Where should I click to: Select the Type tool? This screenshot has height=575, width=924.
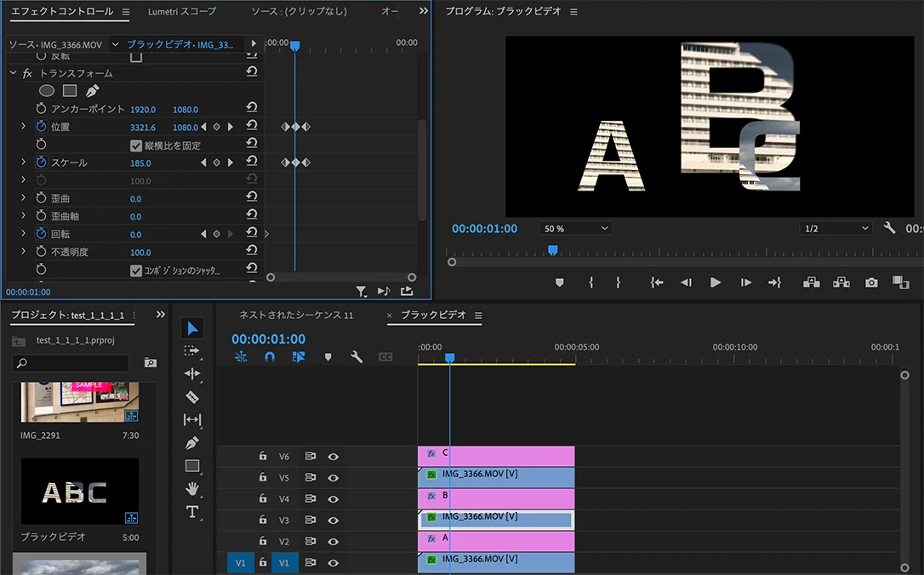pyautogui.click(x=192, y=511)
